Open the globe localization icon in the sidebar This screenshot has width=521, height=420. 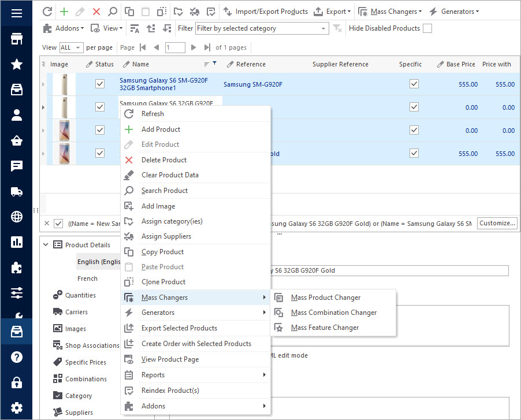pos(17,217)
